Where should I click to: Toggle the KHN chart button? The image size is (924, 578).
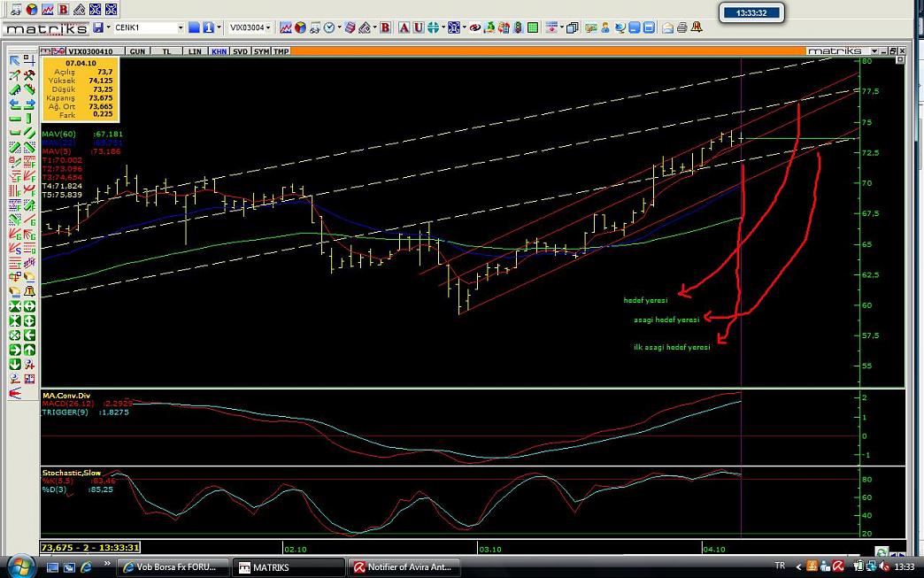tap(218, 51)
